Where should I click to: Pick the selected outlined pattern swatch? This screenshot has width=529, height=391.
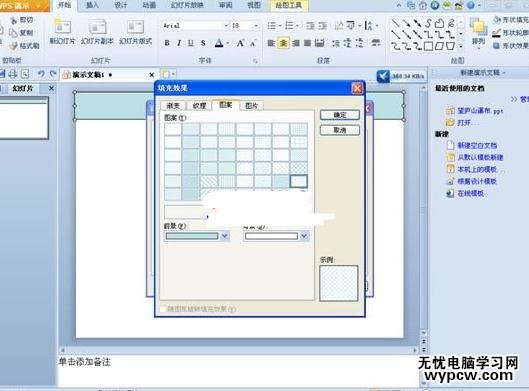(x=299, y=181)
